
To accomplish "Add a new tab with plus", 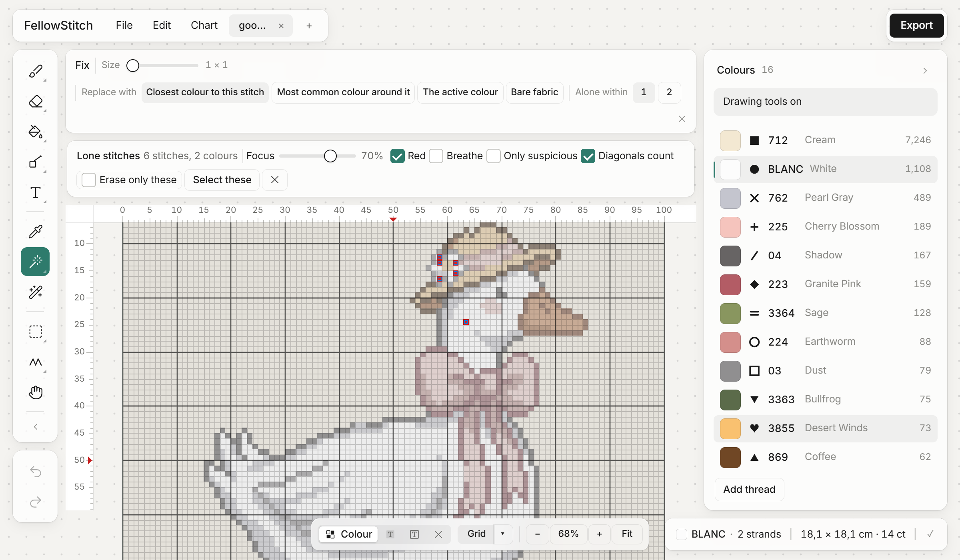I will click(309, 26).
